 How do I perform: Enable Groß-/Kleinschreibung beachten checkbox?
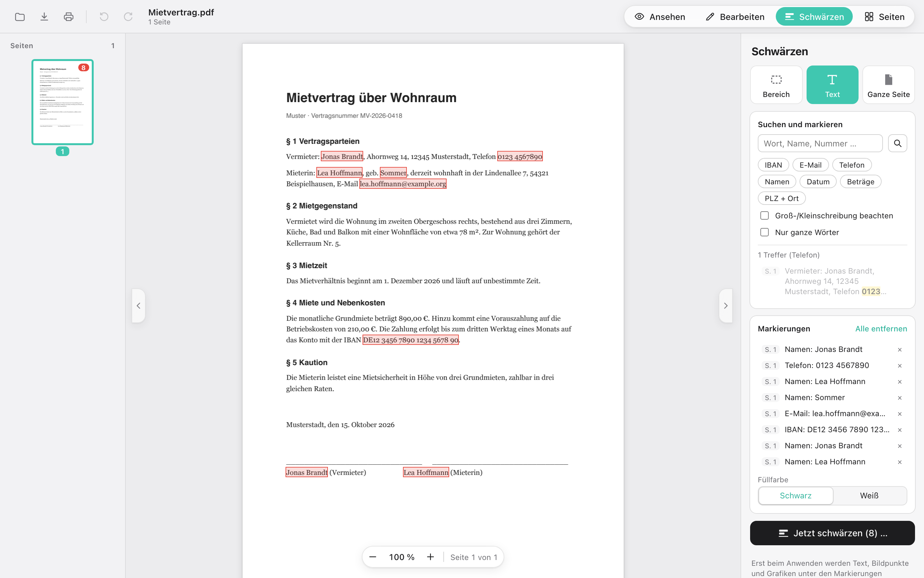[x=765, y=215]
